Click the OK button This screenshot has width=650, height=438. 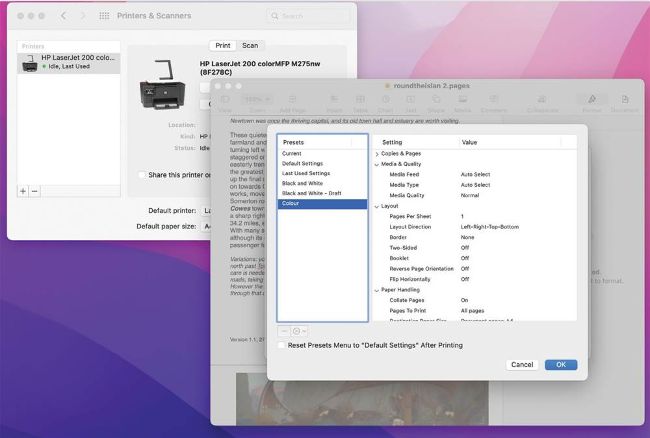pos(560,365)
